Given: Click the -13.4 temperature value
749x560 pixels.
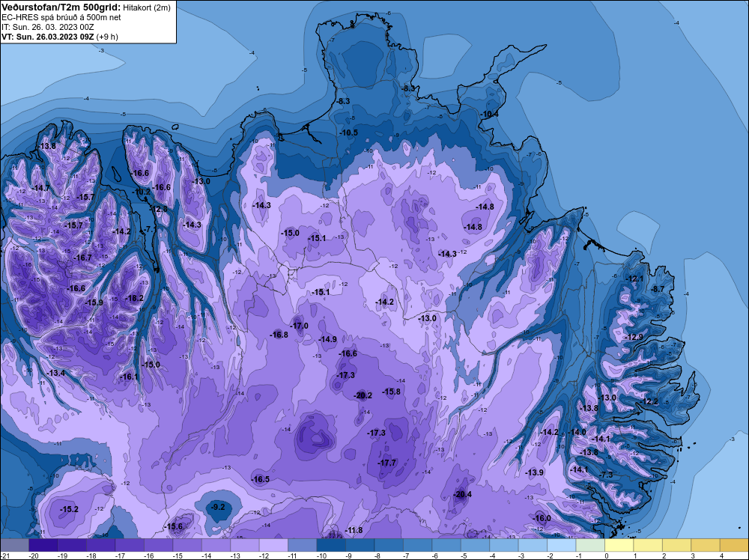Looking at the screenshot, I should [56, 373].
